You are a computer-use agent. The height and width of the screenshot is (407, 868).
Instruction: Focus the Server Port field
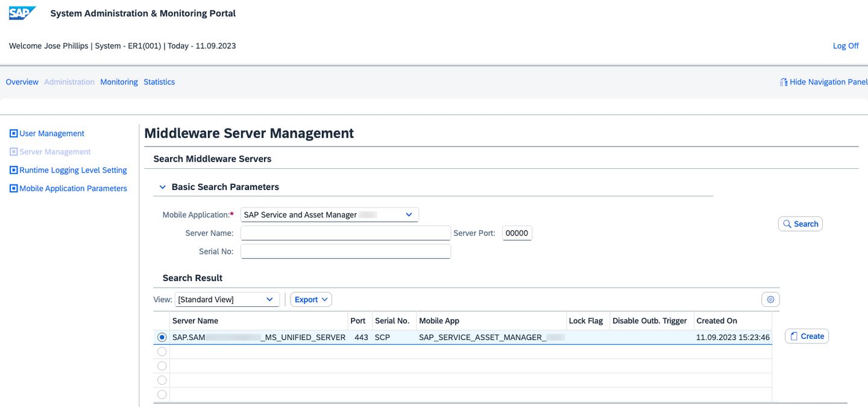coord(517,233)
